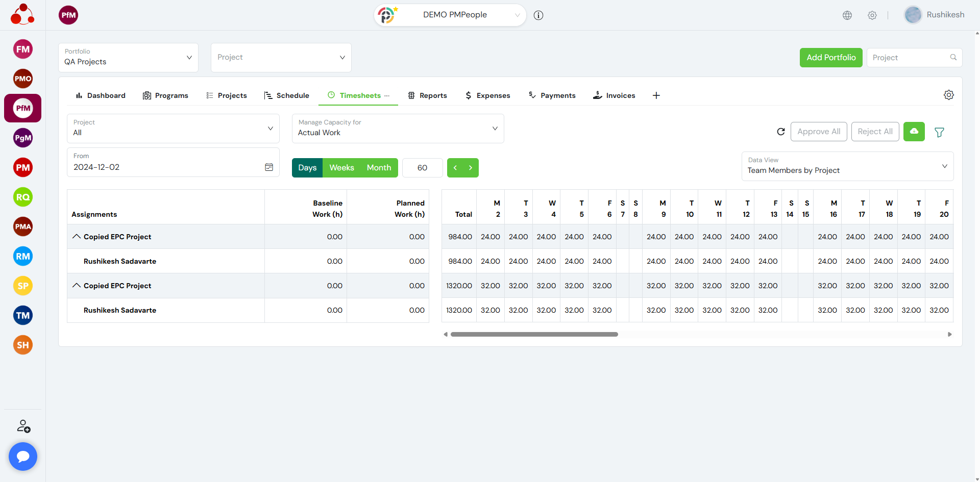Switch view granularity to Weeks
The image size is (980, 482).
click(341, 168)
